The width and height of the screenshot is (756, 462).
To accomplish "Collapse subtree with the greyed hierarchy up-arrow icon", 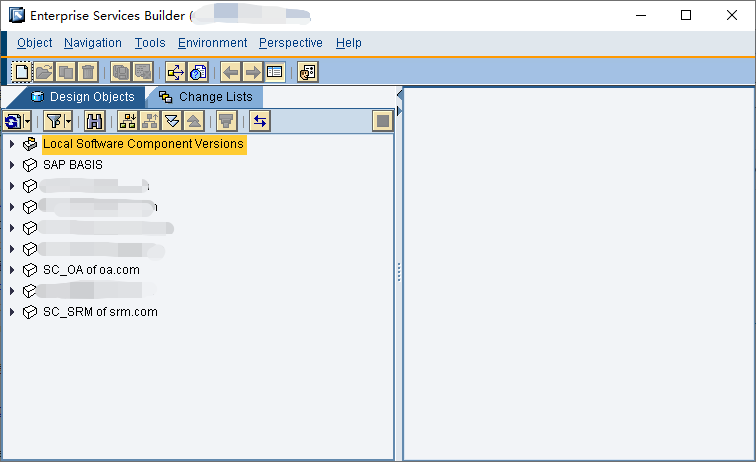I will click(149, 121).
